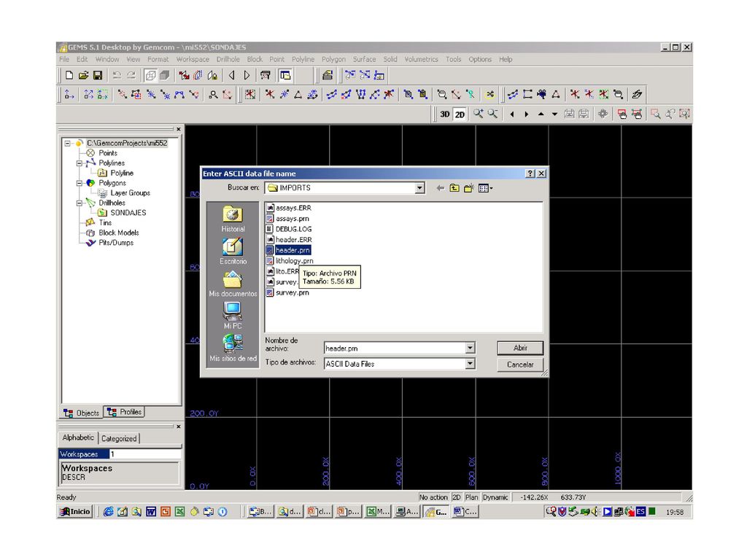Screen dimensions: 747x560
Task: Open the Buscar en IMPORTS folder dropdown
Action: click(419, 188)
